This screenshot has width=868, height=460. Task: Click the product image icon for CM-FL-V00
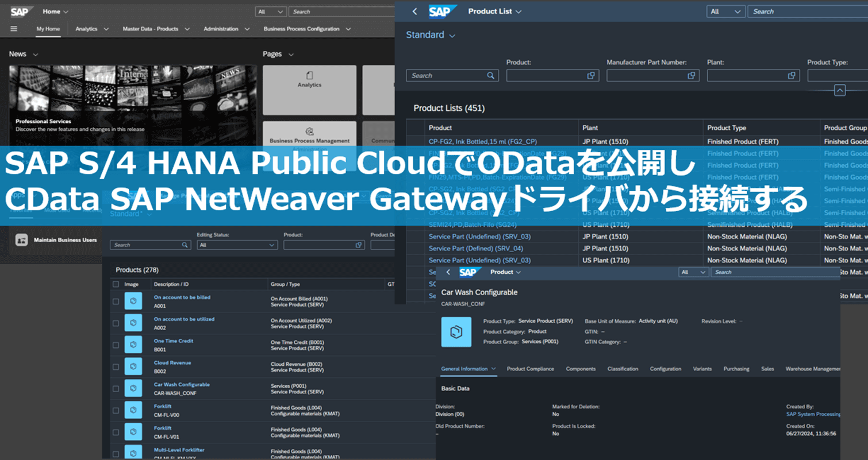[x=133, y=410]
